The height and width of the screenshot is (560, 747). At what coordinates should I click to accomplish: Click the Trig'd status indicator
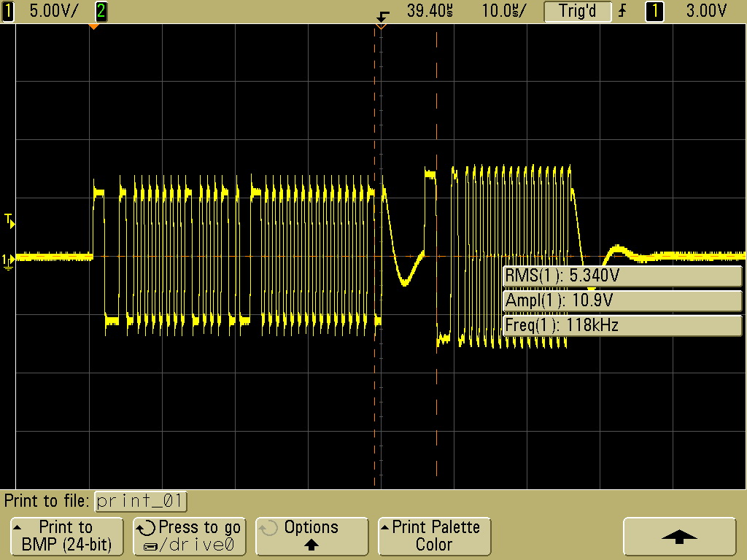coord(578,11)
